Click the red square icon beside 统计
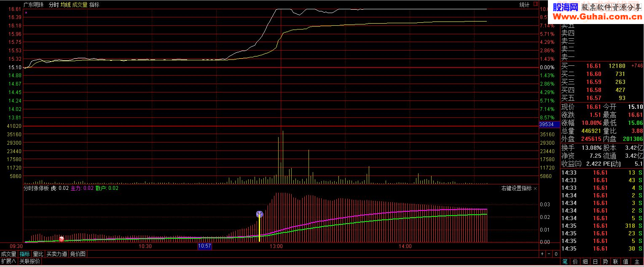644x267 pixels. click(x=536, y=4)
